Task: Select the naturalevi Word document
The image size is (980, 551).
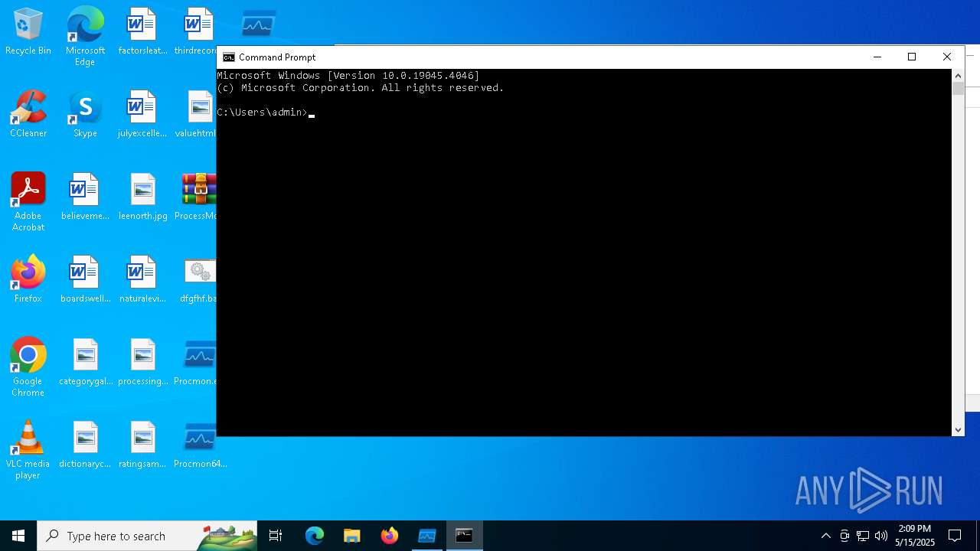Action: click(x=142, y=280)
